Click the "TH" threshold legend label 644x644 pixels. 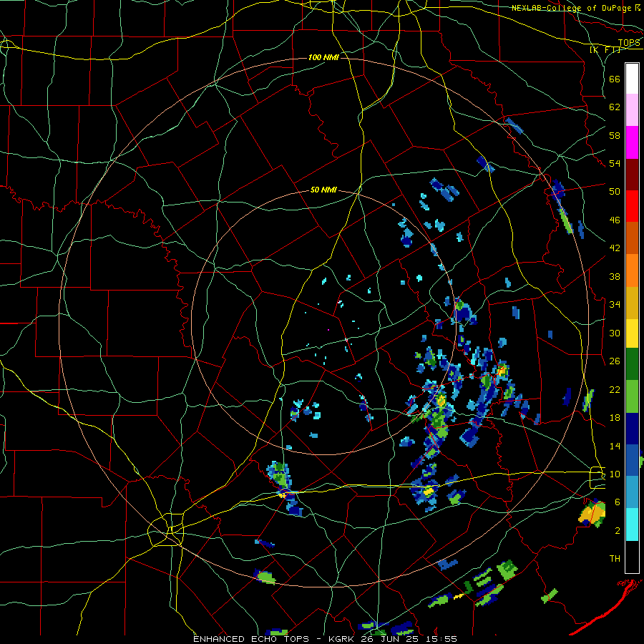click(x=615, y=559)
